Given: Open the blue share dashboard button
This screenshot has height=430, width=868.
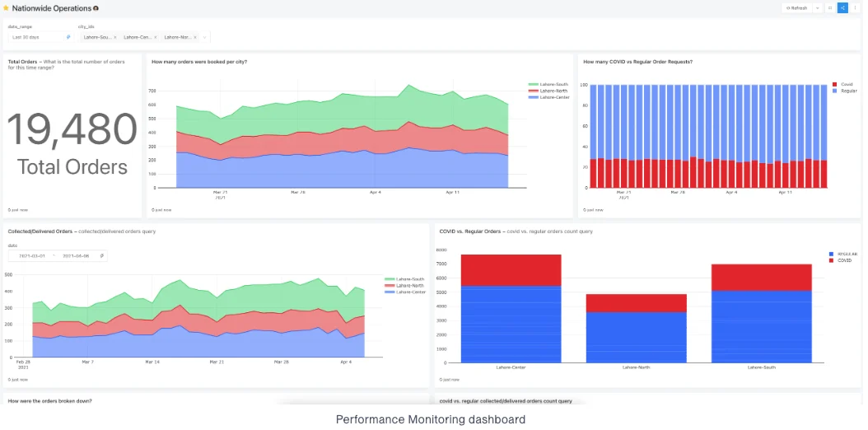Looking at the screenshot, I should tap(842, 7).
